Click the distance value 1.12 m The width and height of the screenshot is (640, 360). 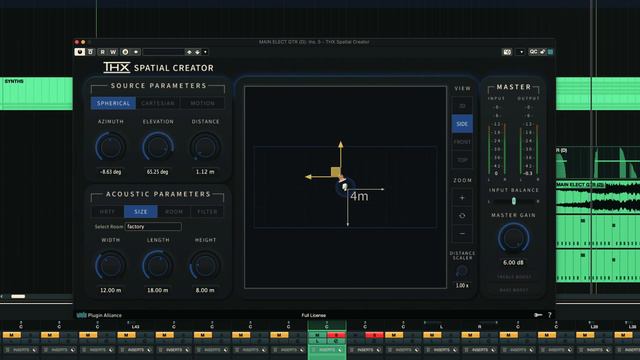[205, 172]
